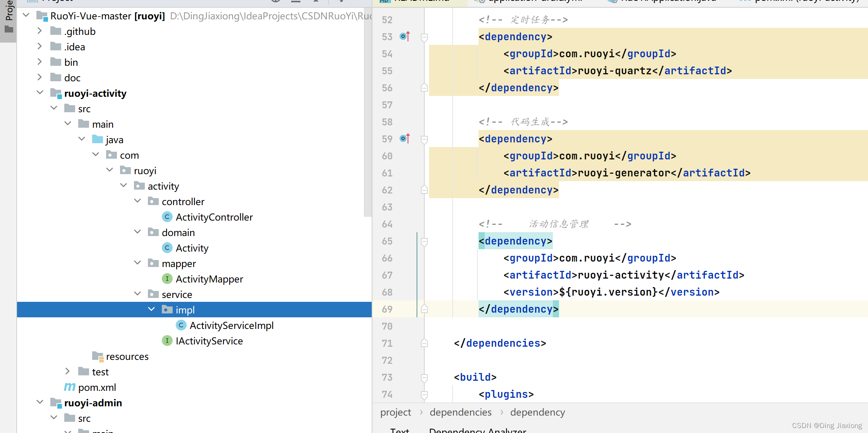Viewport: 868px width, 433px height.
Task: Expand the test folder node
Action: [x=68, y=371]
